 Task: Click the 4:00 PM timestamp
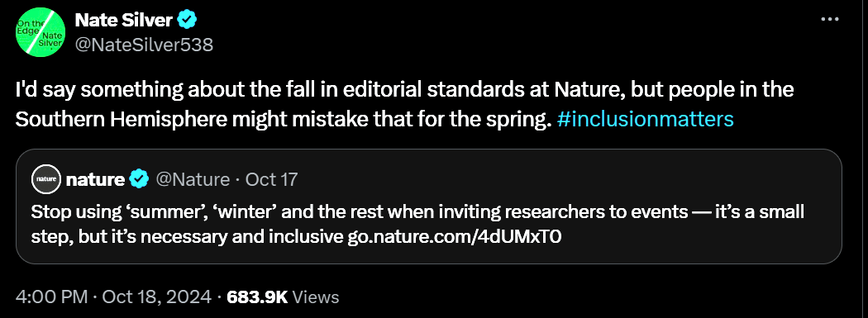51,297
